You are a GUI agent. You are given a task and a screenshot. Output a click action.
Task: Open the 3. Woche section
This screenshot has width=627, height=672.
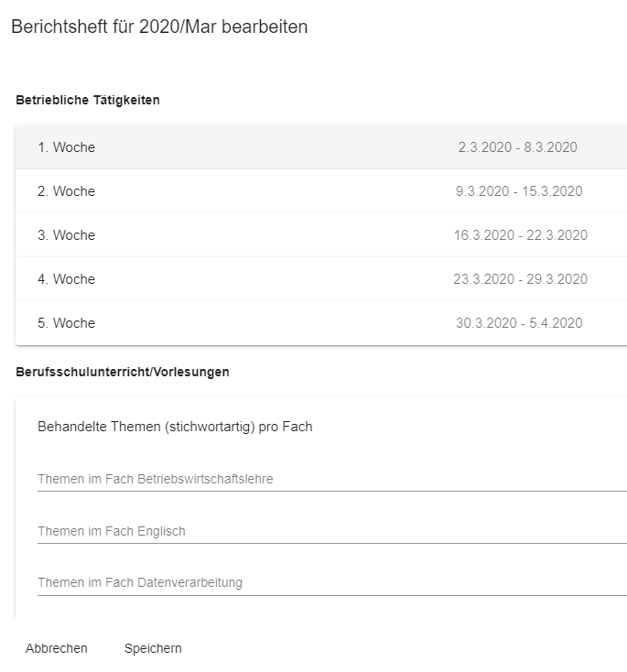(67, 235)
